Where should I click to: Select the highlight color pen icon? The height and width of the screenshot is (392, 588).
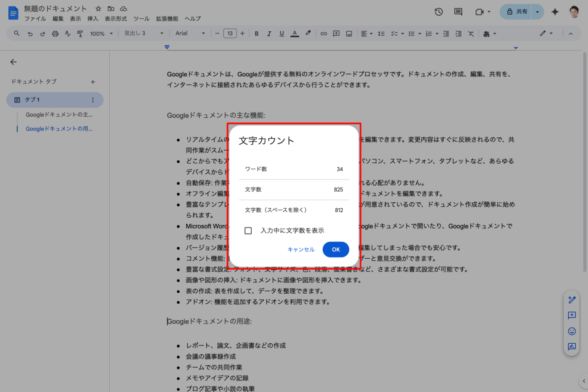308,33
